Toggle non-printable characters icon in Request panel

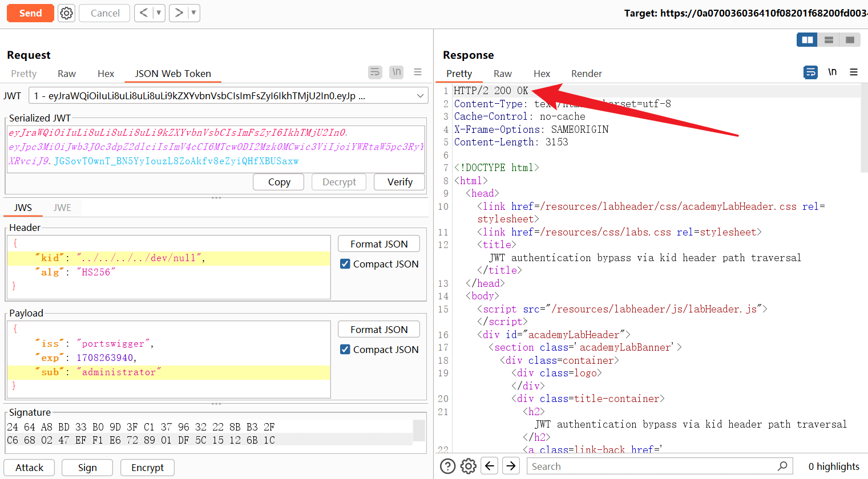[396, 72]
